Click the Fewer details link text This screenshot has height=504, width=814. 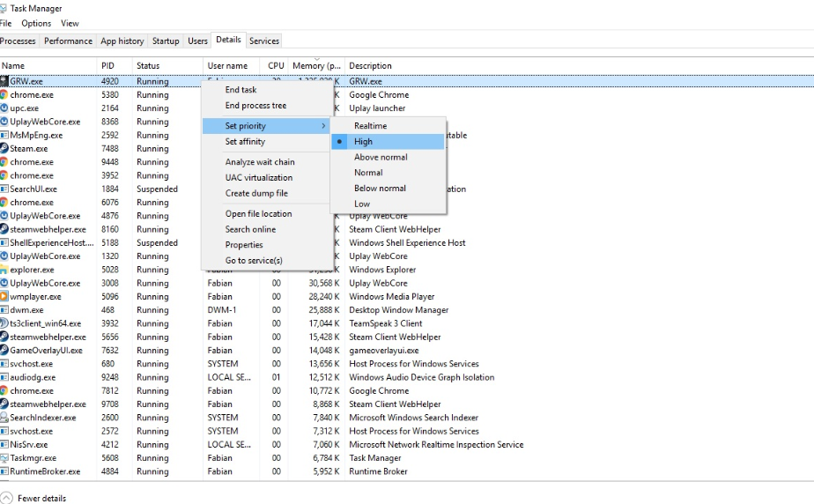[x=41, y=498]
